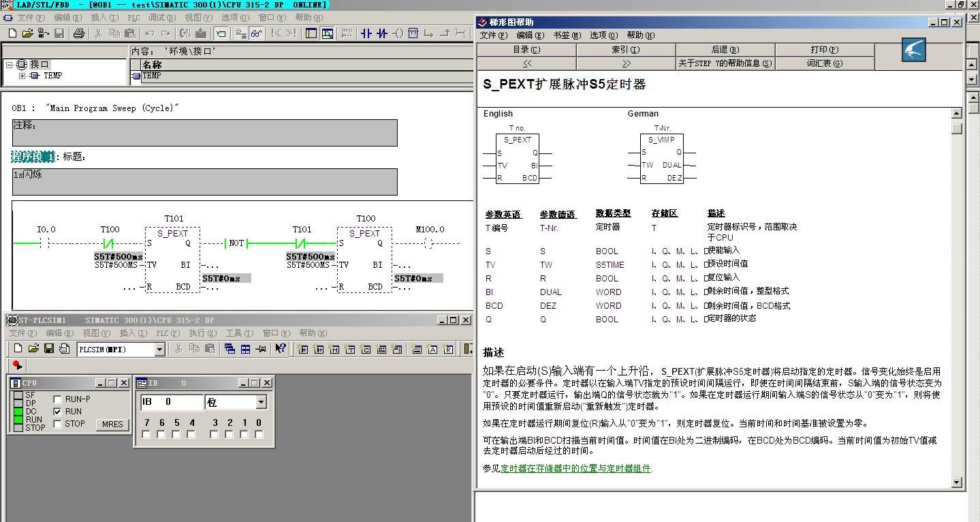The height and width of the screenshot is (522, 980).
Task: Click the 后退 button in help window
Action: (725, 50)
